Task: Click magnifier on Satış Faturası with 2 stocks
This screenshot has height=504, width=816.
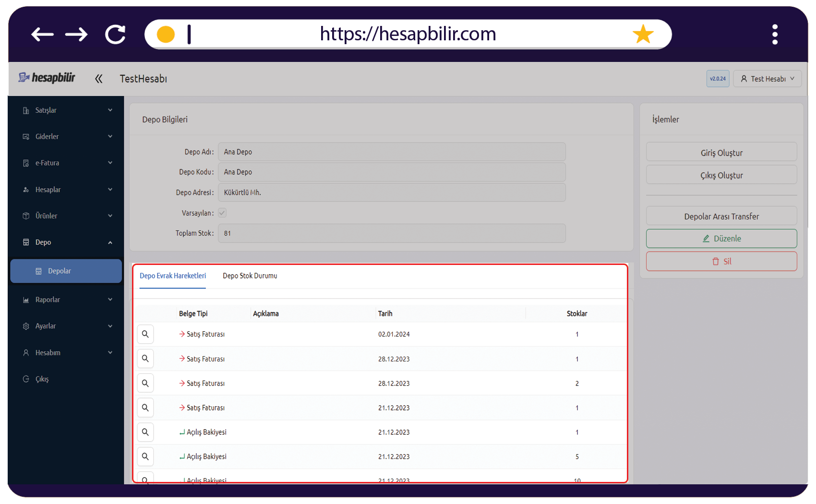Action: [145, 383]
